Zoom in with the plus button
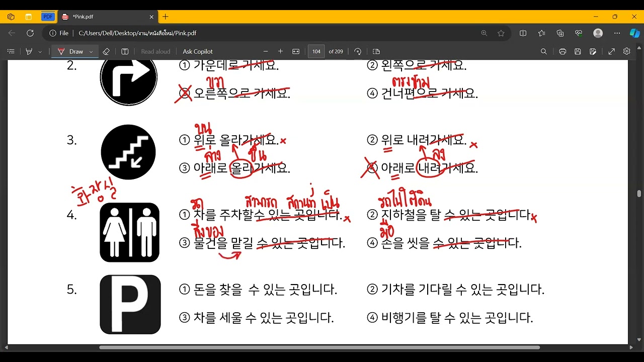The width and height of the screenshot is (644, 362). point(280,51)
